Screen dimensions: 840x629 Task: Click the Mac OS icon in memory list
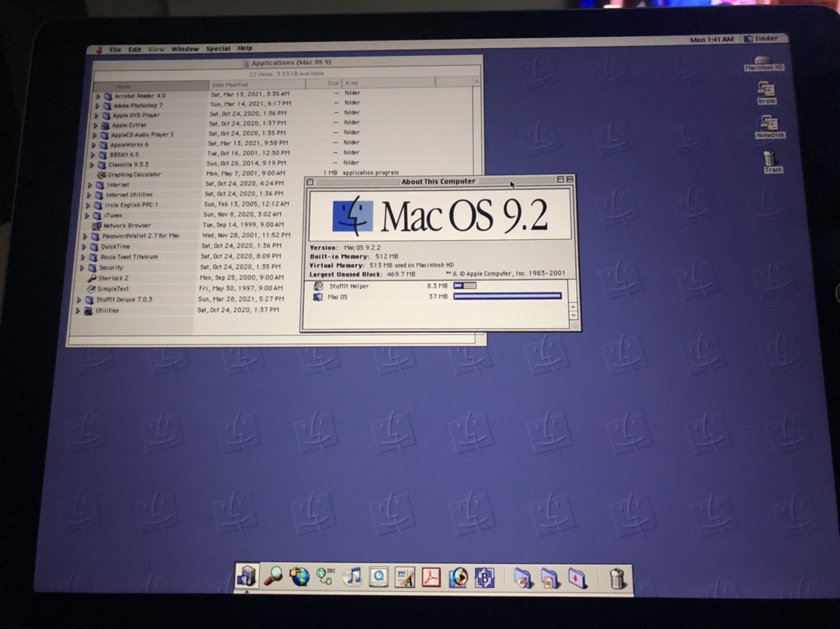click(x=318, y=297)
